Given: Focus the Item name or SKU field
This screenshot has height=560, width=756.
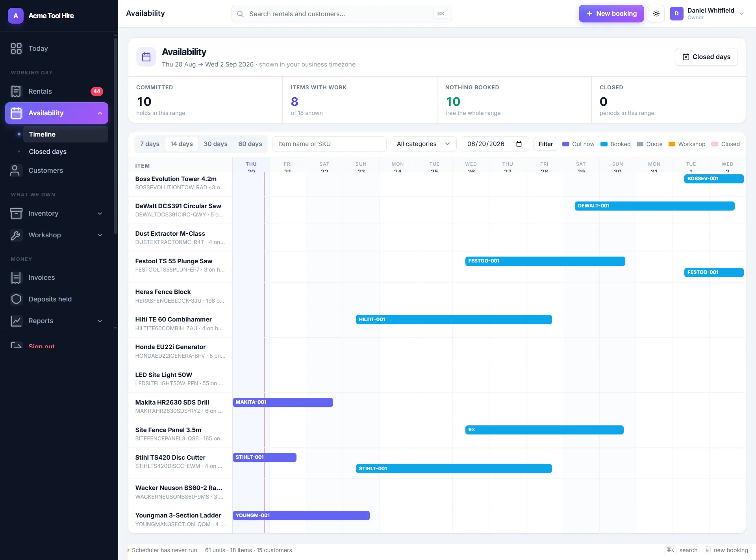Looking at the screenshot, I should [x=329, y=144].
